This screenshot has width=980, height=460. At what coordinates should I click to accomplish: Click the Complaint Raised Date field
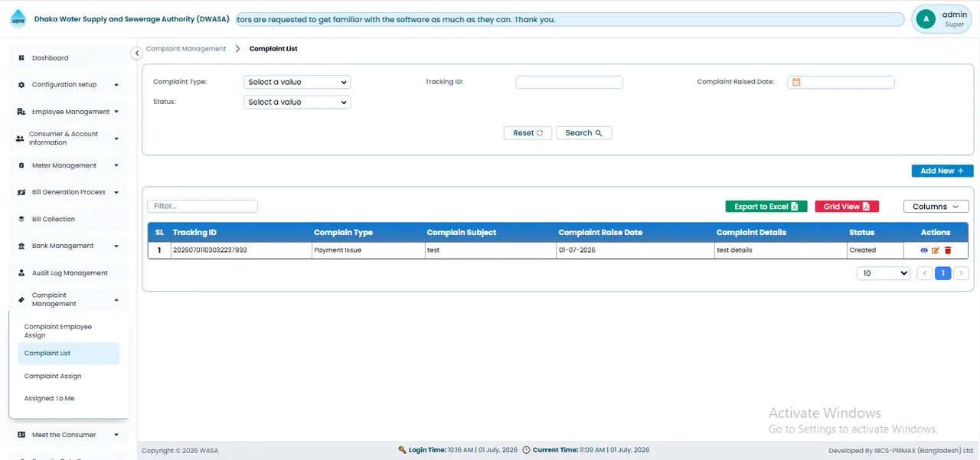841,83
